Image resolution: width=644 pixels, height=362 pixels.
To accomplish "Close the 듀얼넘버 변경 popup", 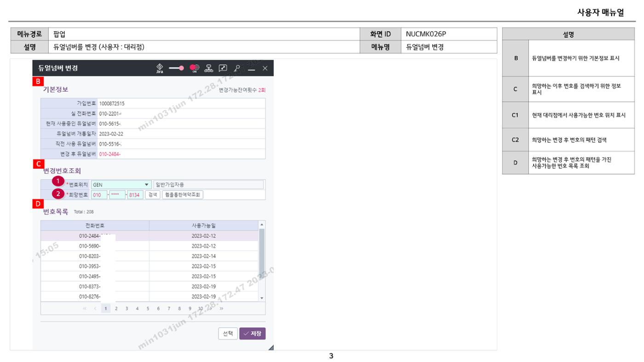I will [x=264, y=68].
